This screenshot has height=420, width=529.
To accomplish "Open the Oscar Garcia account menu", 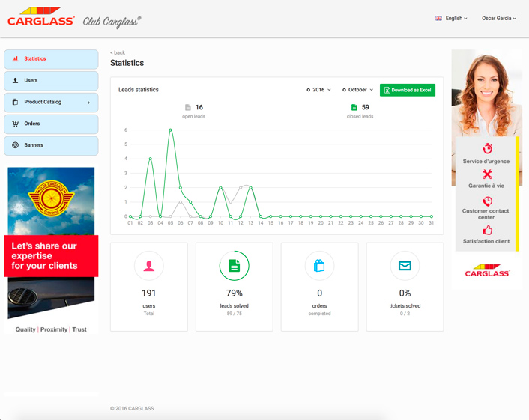I will click(x=498, y=18).
